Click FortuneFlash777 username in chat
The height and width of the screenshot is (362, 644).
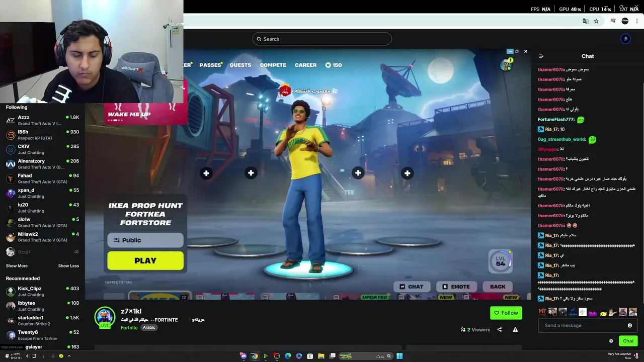pyautogui.click(x=556, y=120)
